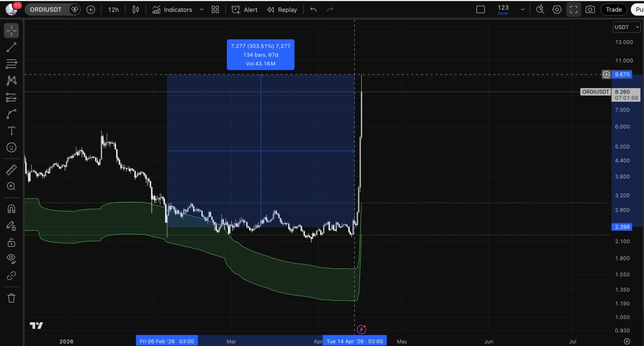
Task: Open the USDT currency dropdown
Action: (626, 27)
